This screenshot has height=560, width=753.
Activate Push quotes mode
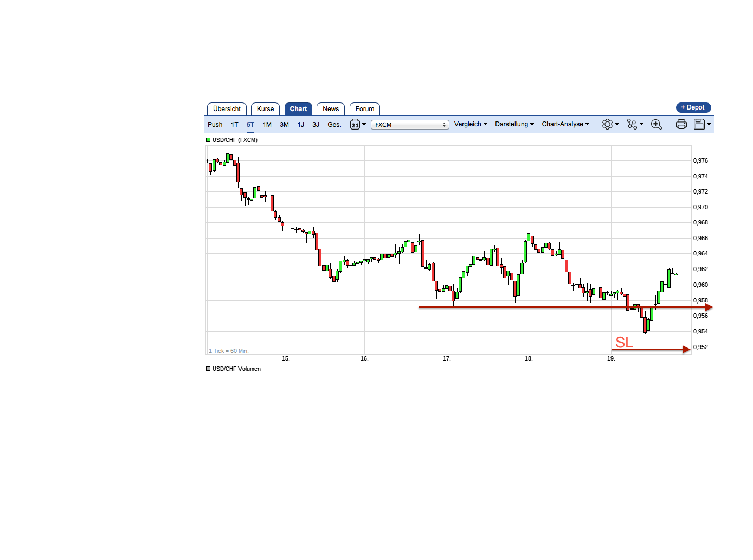[x=215, y=124]
